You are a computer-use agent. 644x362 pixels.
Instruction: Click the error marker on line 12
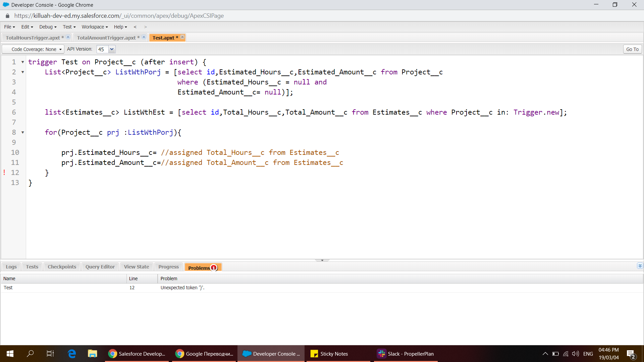point(4,173)
